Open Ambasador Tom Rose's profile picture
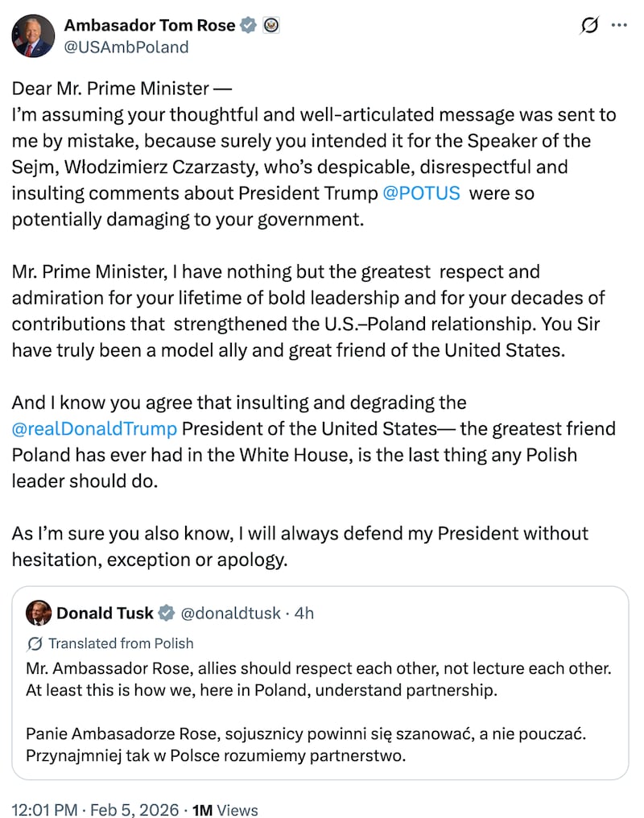The image size is (644, 818). pos(32,35)
